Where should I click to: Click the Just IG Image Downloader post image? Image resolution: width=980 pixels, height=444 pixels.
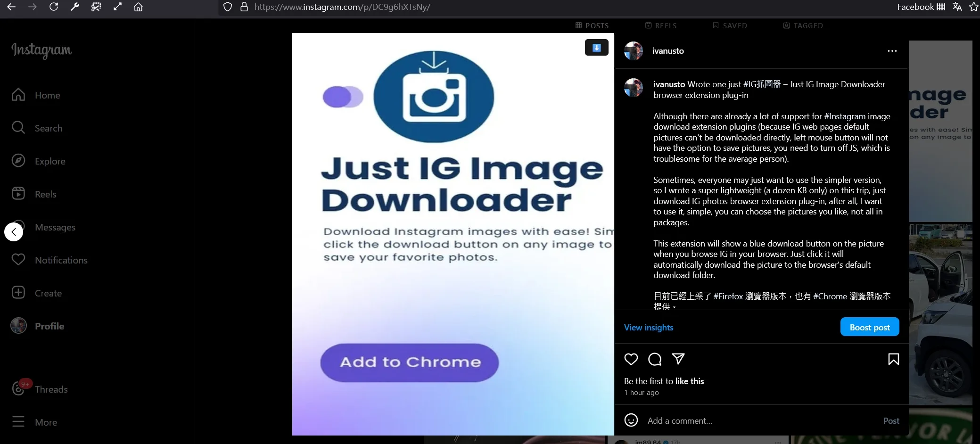[453, 234]
